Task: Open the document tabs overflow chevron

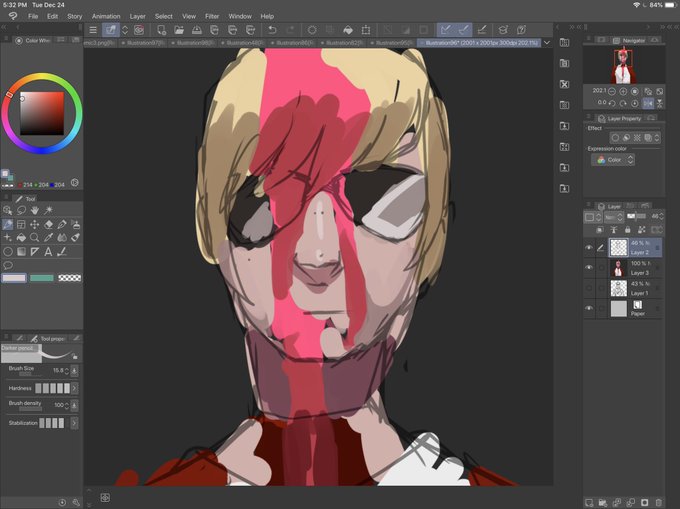Action: 547,43
